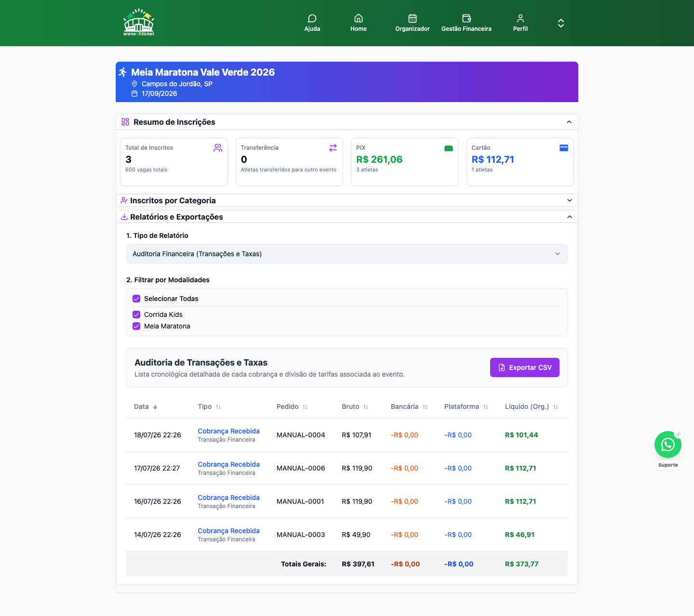The width and height of the screenshot is (694, 616).
Task: Click the download icon of Relatórios e Exportações
Action: 124,217
